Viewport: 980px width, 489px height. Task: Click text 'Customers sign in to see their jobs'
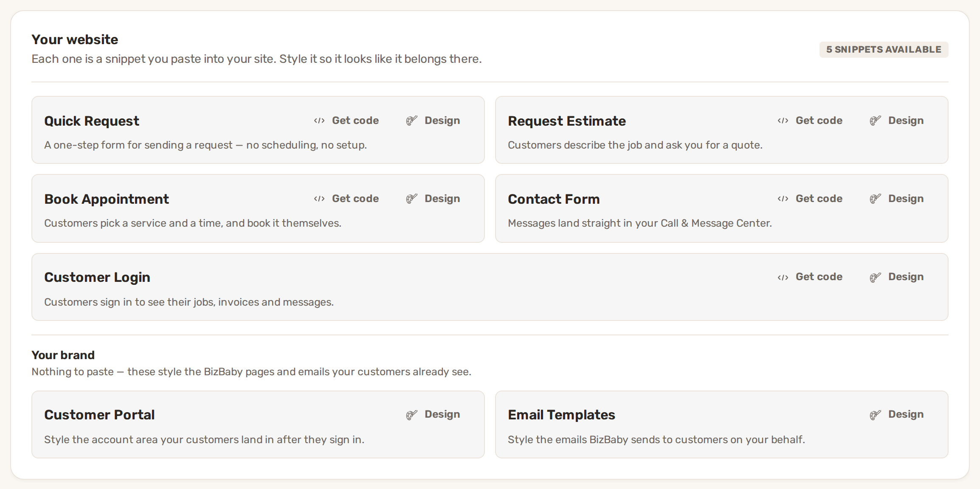(x=130, y=302)
